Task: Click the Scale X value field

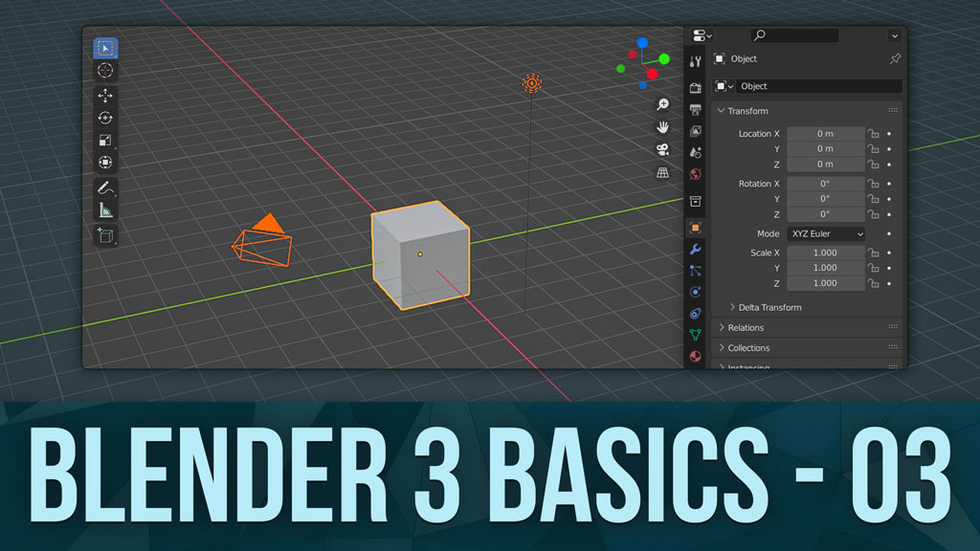Action: coord(826,253)
